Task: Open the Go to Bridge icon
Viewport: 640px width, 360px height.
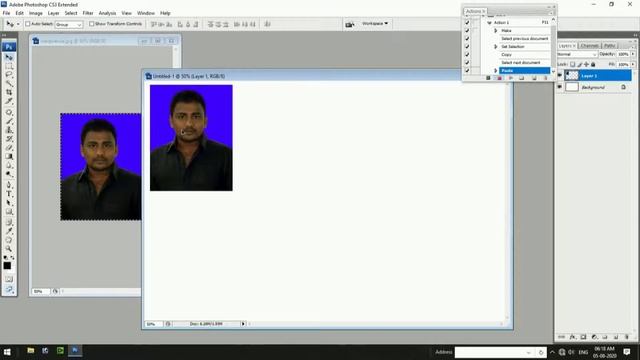Action: [349, 24]
